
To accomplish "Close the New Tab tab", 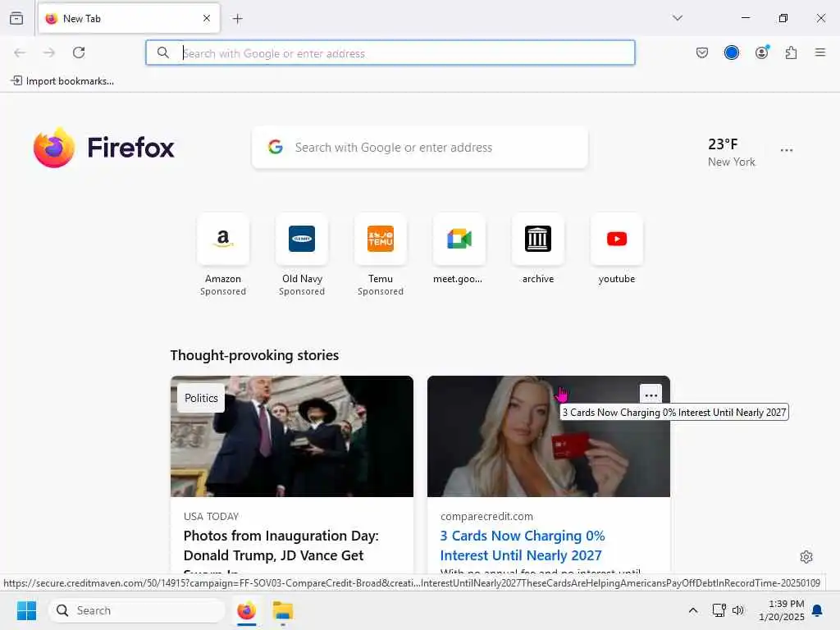I will pos(207,18).
